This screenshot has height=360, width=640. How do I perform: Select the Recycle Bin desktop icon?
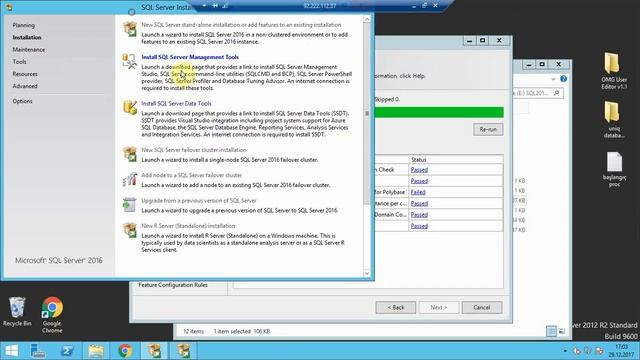(17, 311)
